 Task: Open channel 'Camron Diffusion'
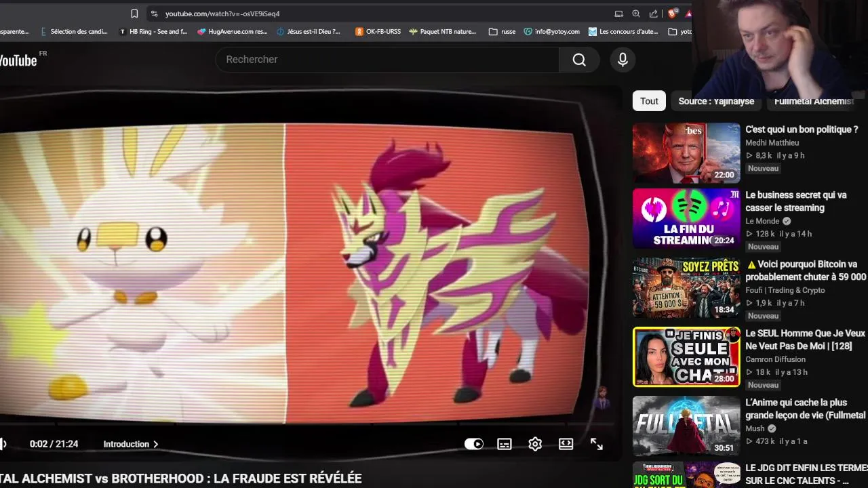point(775,359)
